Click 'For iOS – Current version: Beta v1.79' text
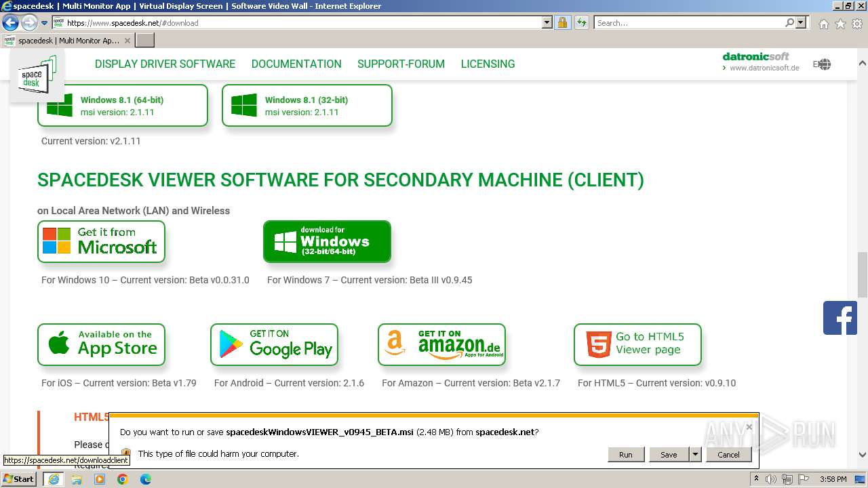Image resolution: width=868 pixels, height=488 pixels. pos(119,383)
